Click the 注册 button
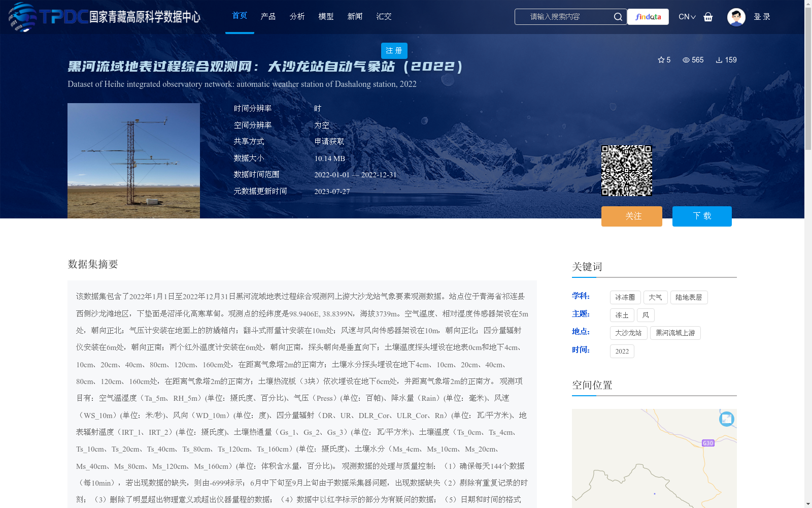 tap(394, 51)
